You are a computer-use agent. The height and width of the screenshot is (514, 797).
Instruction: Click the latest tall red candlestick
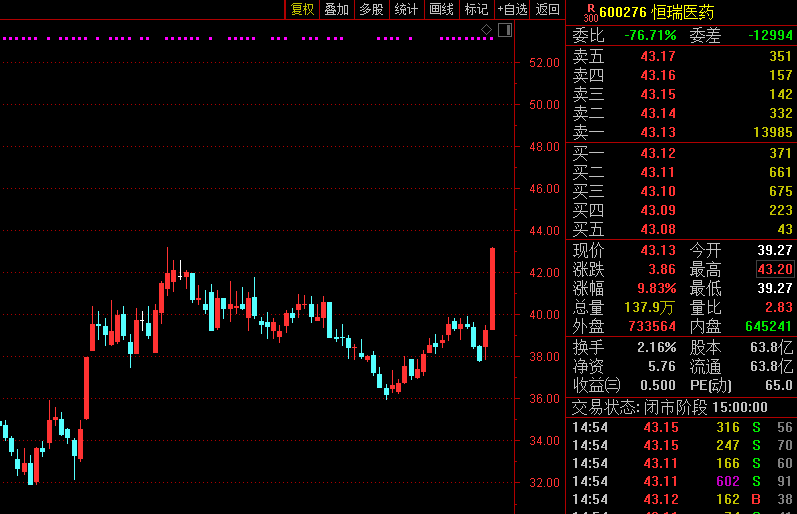(x=492, y=288)
